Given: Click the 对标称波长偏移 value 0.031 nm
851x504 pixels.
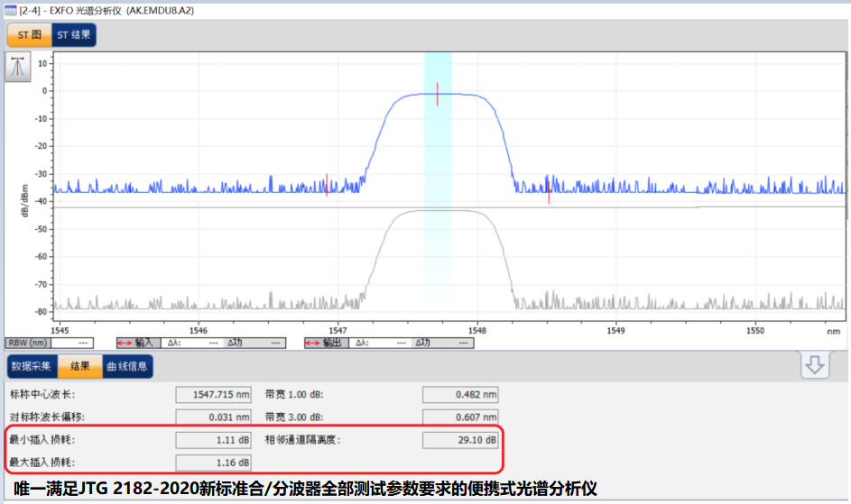Looking at the screenshot, I should (x=213, y=417).
